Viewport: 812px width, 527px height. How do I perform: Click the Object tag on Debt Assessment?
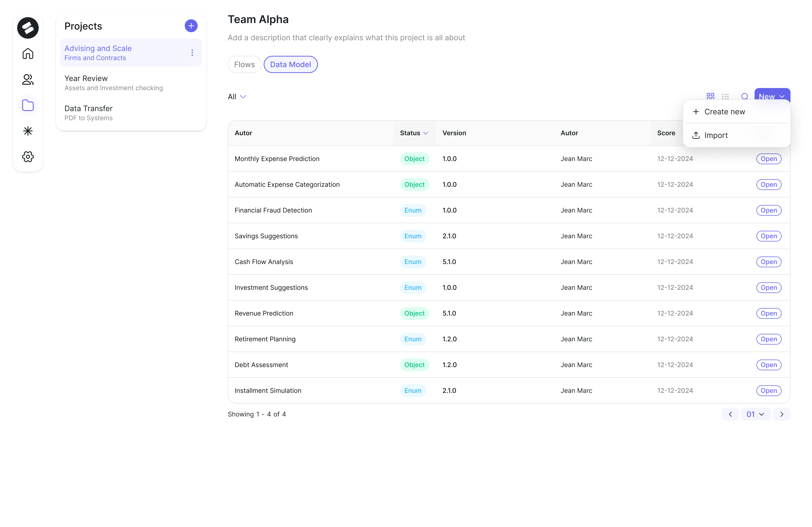coord(415,365)
